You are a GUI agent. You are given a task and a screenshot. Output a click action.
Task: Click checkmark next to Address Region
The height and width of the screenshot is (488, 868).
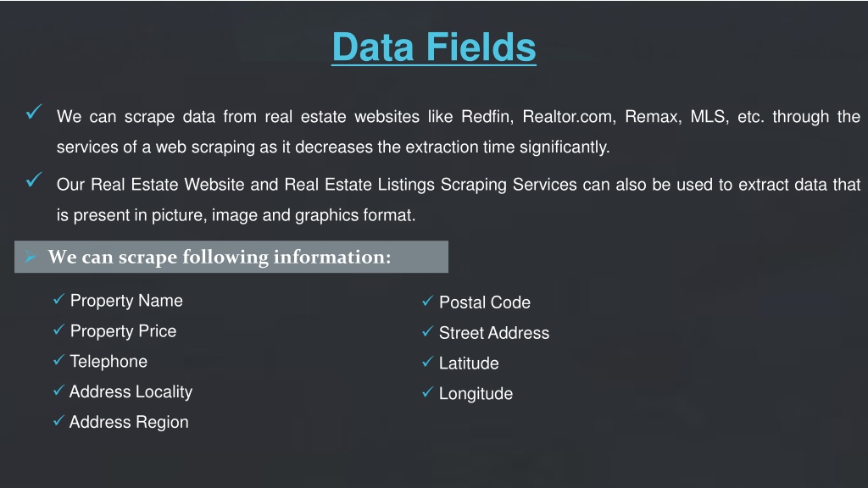click(58, 420)
